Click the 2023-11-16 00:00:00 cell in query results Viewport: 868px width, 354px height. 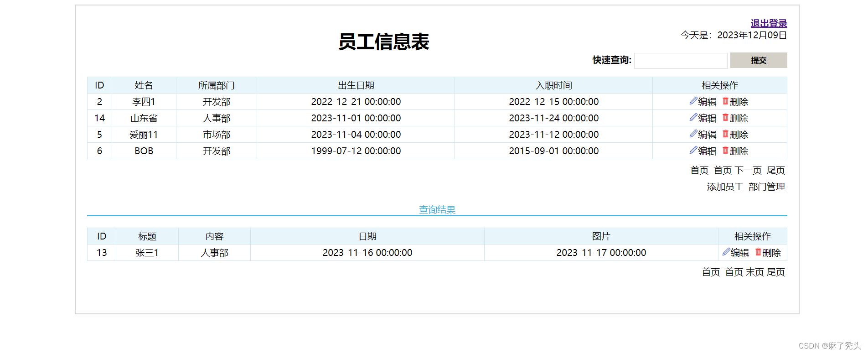click(367, 253)
